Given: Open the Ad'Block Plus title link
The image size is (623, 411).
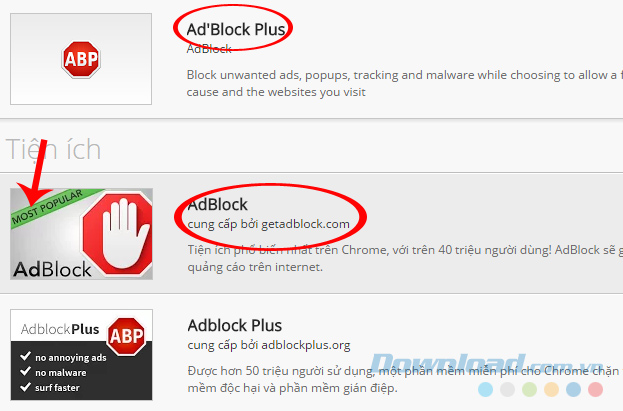Looking at the screenshot, I should pos(236,29).
